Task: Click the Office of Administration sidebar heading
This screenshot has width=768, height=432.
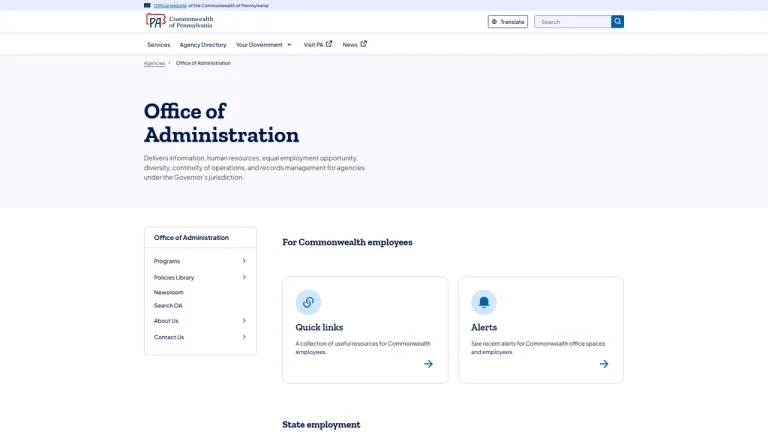Action: click(x=191, y=238)
